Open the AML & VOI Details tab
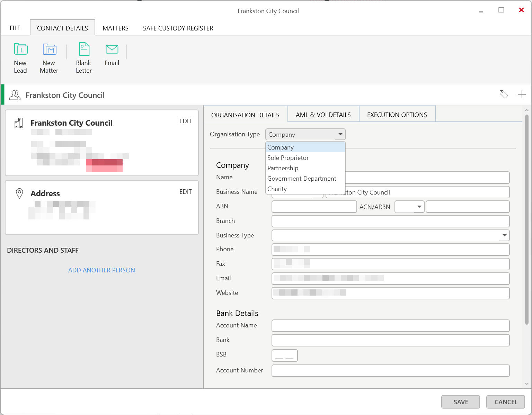The image size is (532, 415). 323,115
